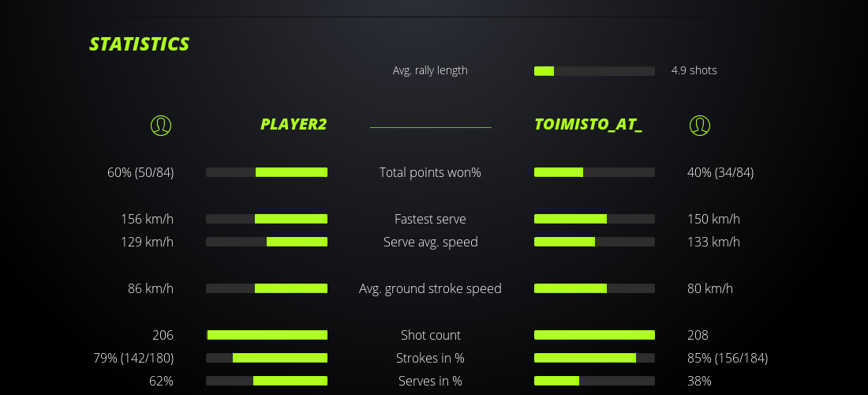Screen dimensions: 868x395
Task: Click TOIMISTO_AT_'s Total points won bar
Action: click(x=594, y=172)
